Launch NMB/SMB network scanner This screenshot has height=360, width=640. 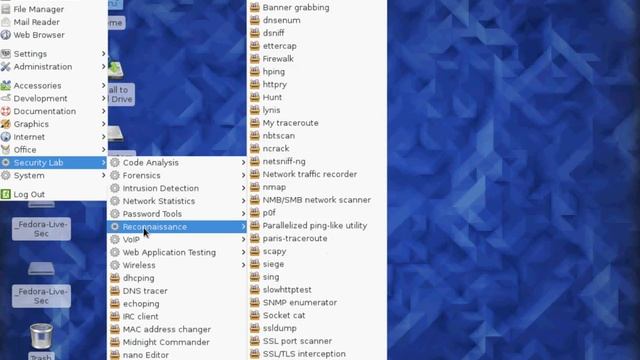(317, 200)
